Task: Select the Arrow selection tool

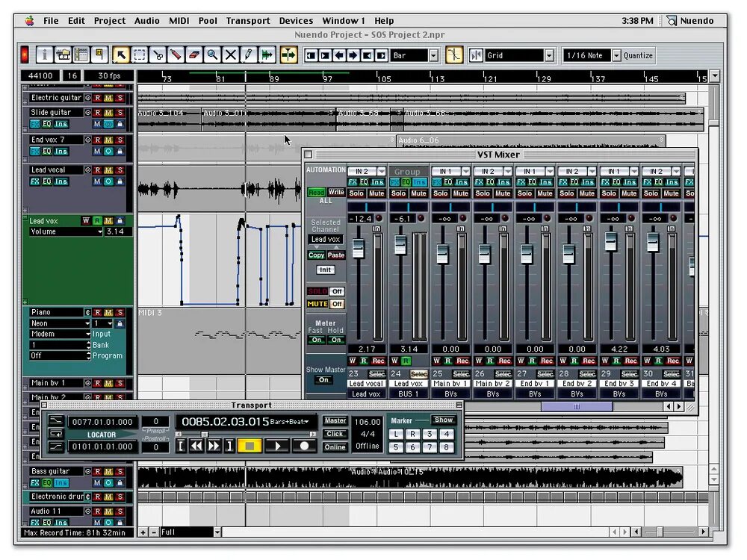Action: click(121, 55)
